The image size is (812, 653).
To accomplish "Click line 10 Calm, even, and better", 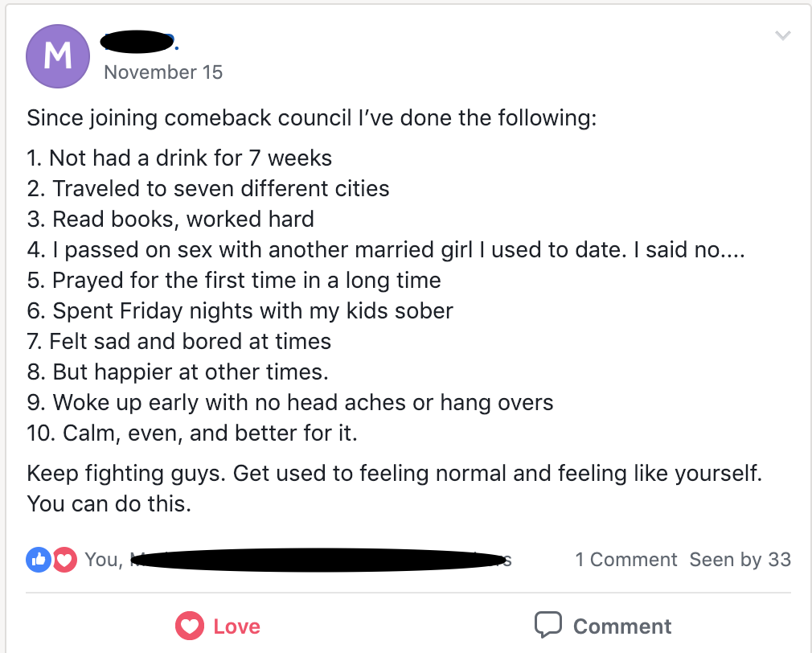I will [x=192, y=433].
